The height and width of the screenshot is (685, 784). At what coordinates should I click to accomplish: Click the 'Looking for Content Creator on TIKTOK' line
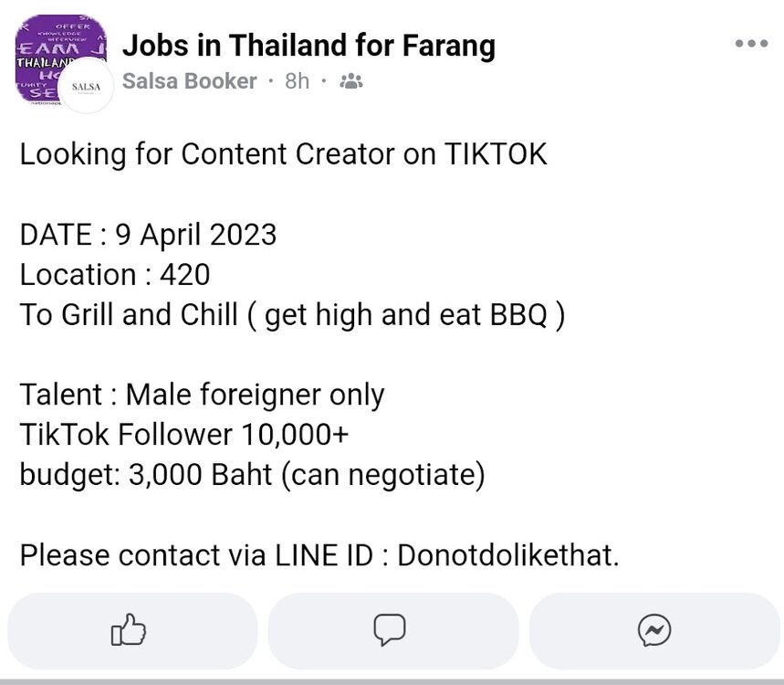[x=284, y=154]
